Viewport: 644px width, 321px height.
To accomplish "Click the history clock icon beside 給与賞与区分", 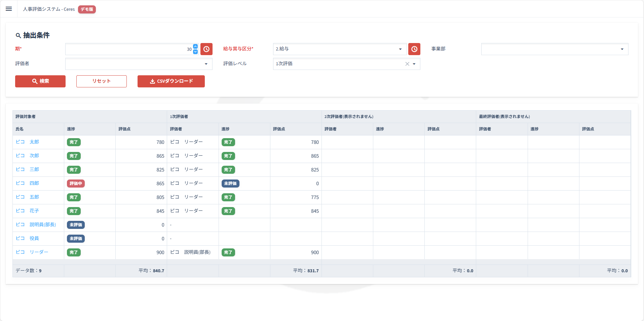I will point(414,49).
